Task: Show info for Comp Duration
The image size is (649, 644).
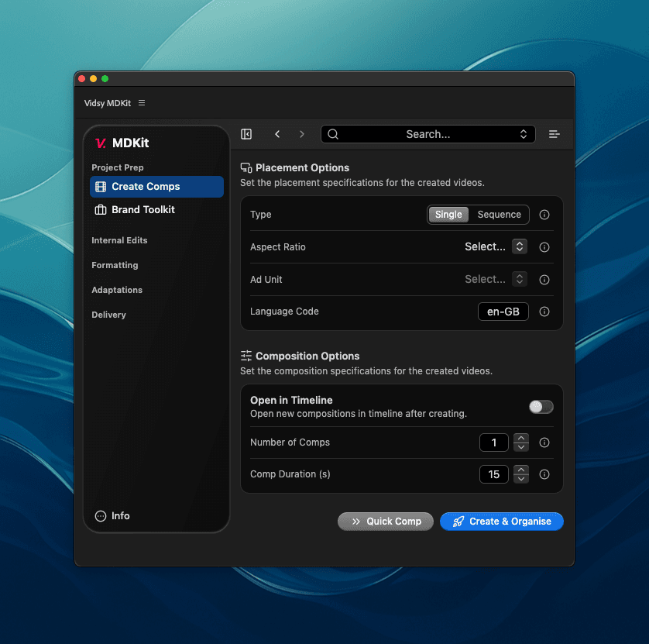Action: 544,474
